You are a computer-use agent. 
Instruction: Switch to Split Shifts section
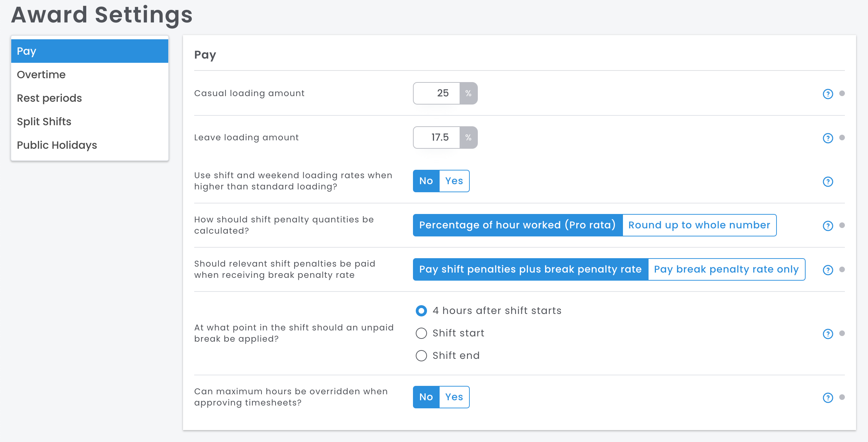point(44,122)
